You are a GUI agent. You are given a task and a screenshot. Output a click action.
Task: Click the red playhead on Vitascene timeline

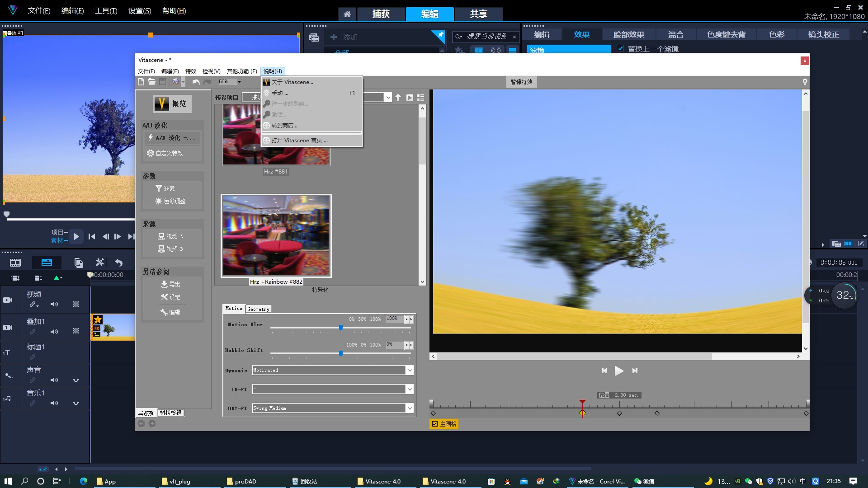[582, 402]
